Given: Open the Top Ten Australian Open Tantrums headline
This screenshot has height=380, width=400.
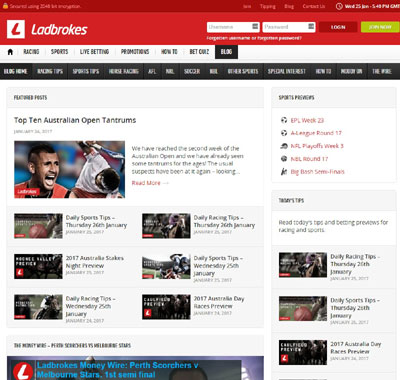Looking at the screenshot, I should (x=75, y=120).
